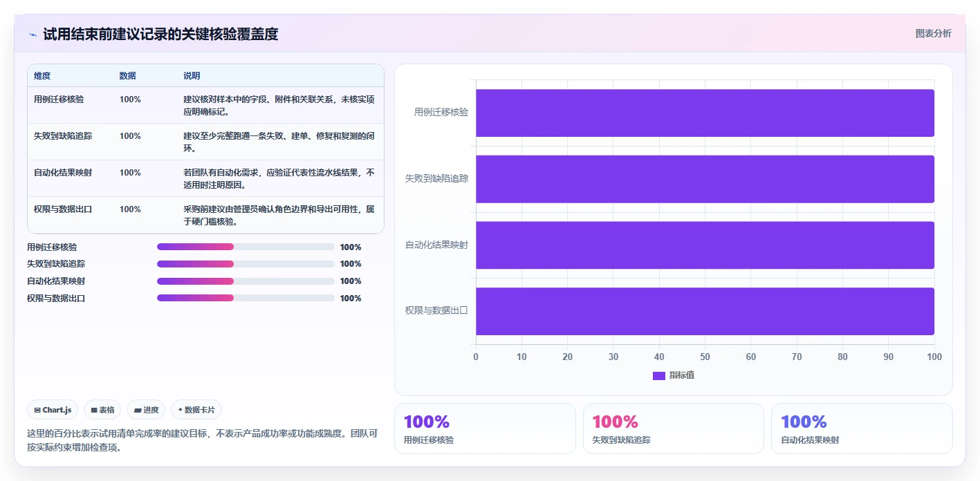Click the footnote starting 这里的百分比表示
Image resolution: width=980 pixels, height=481 pixels.
[202, 440]
